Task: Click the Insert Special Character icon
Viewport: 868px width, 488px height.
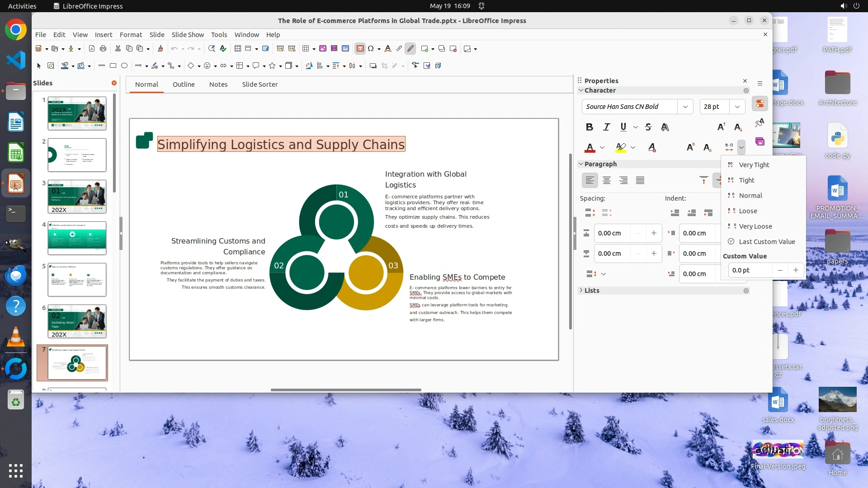Action: point(371,49)
